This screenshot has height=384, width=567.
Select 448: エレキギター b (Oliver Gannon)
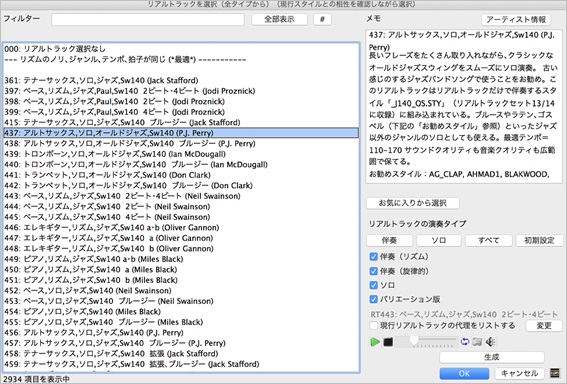(181, 248)
